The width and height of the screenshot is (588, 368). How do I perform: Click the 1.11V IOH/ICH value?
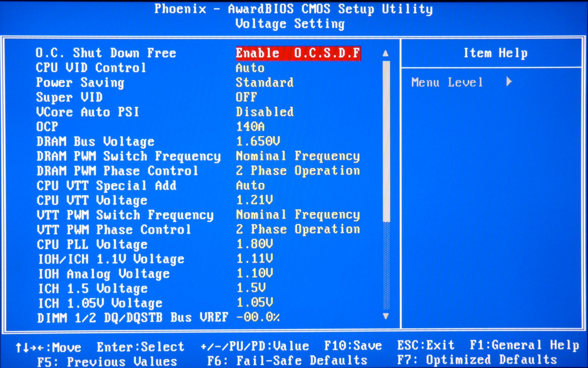coord(254,258)
